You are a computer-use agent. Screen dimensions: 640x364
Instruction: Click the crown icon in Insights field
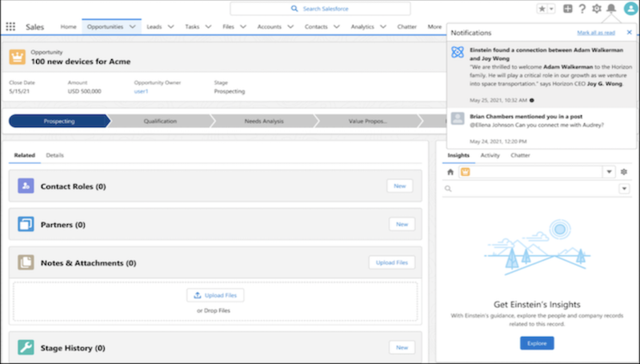coord(466,172)
